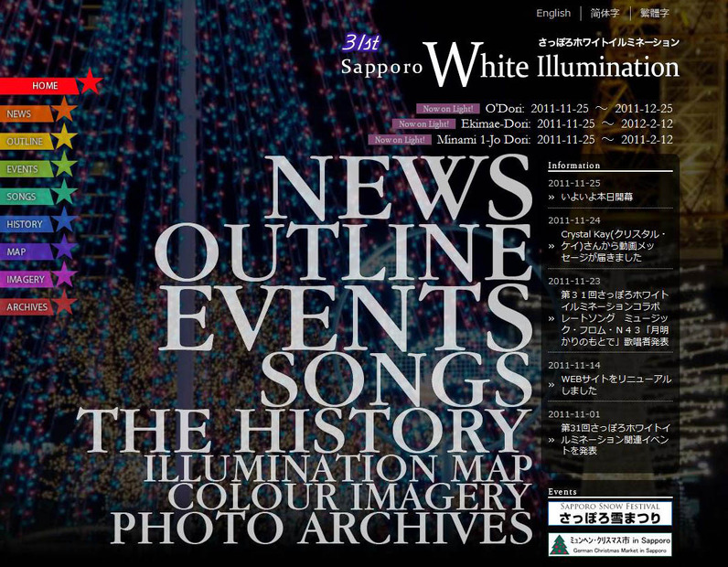Click Now on Light badge for Ekimae-Dori

(x=423, y=124)
